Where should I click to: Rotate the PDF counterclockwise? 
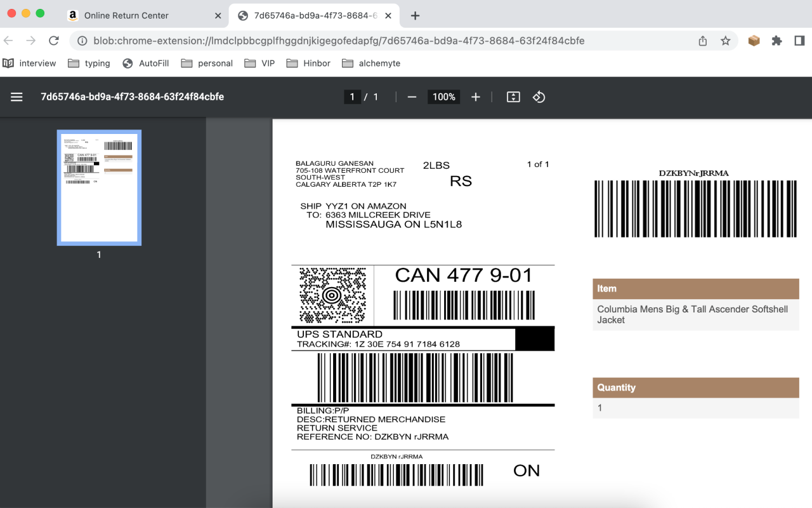[x=539, y=97]
